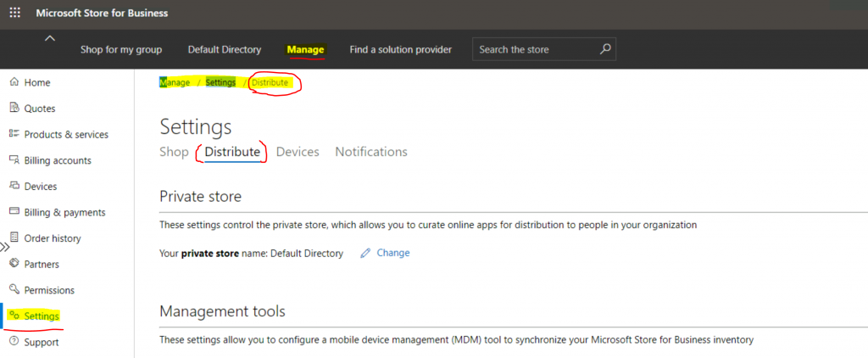Screen dimensions: 868x358
Task: Click the private store name Default Directory text
Action: point(307,254)
